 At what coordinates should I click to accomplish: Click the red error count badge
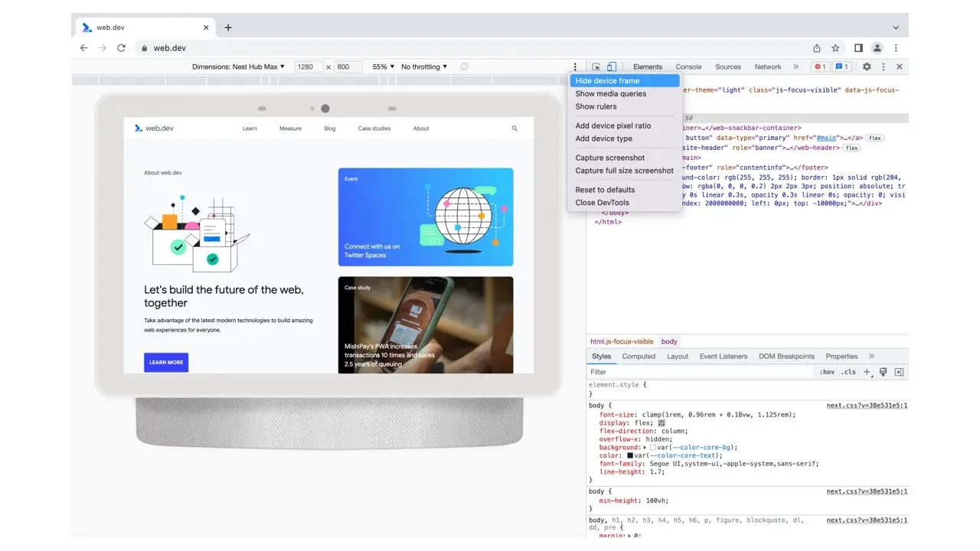pos(819,67)
